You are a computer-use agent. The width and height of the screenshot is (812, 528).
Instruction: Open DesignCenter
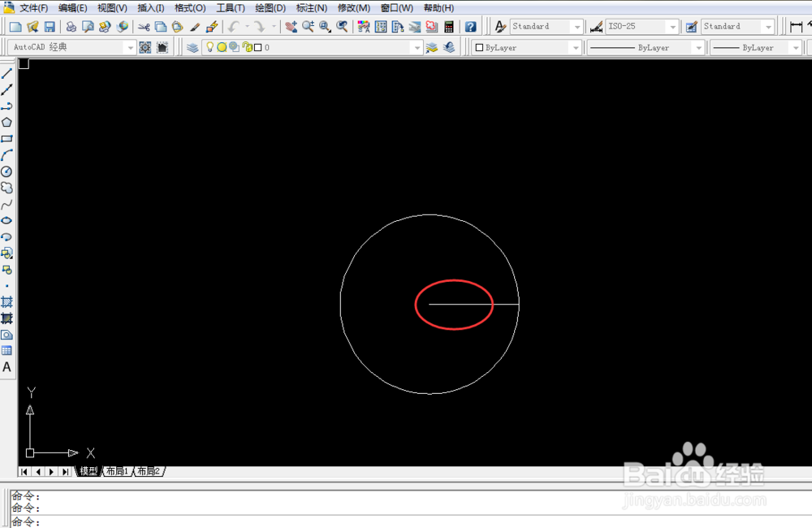click(x=381, y=27)
